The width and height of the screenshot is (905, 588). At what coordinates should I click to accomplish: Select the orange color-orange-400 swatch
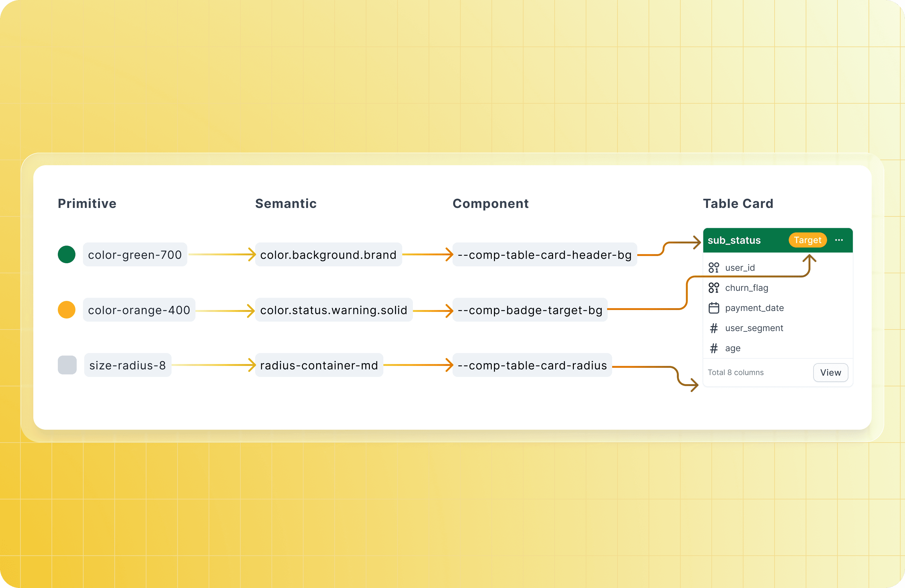[x=67, y=310]
